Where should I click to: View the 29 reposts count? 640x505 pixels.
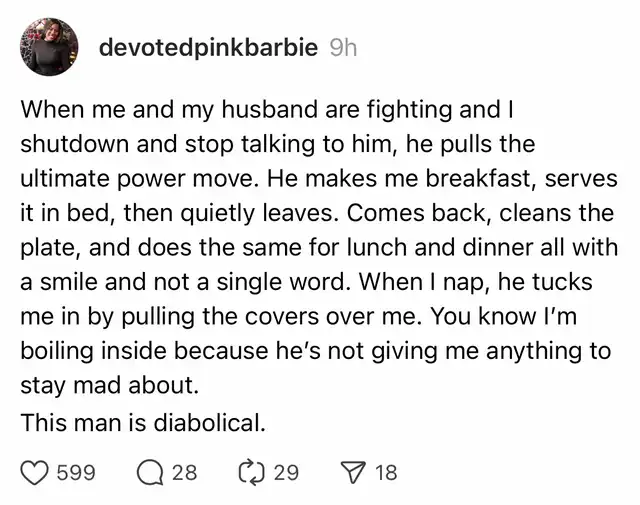287,473
